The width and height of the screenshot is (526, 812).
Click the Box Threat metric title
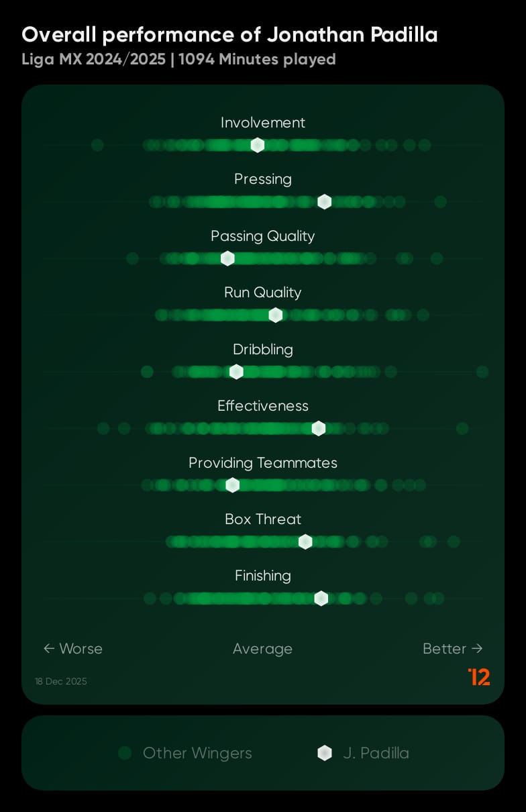(263, 519)
